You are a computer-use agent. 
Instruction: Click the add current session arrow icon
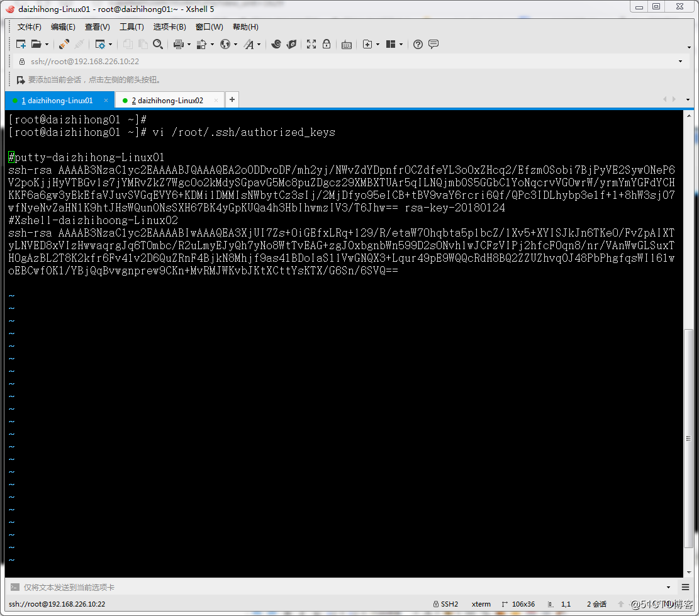tap(21, 80)
